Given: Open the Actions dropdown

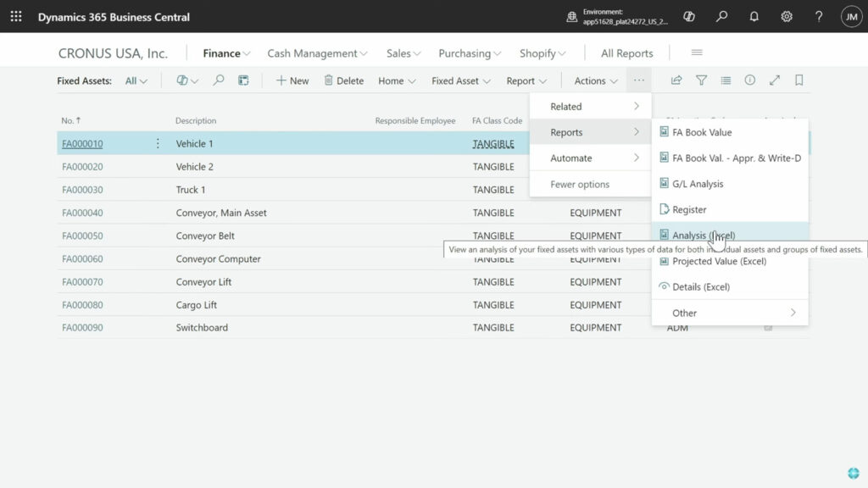Looking at the screenshot, I should tap(596, 80).
